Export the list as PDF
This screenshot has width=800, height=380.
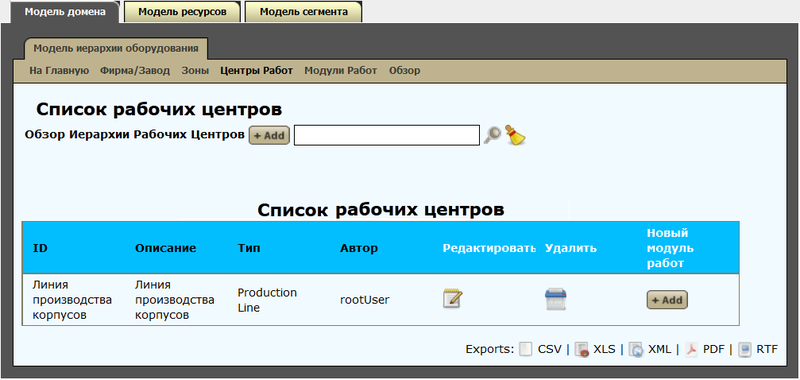click(x=705, y=349)
